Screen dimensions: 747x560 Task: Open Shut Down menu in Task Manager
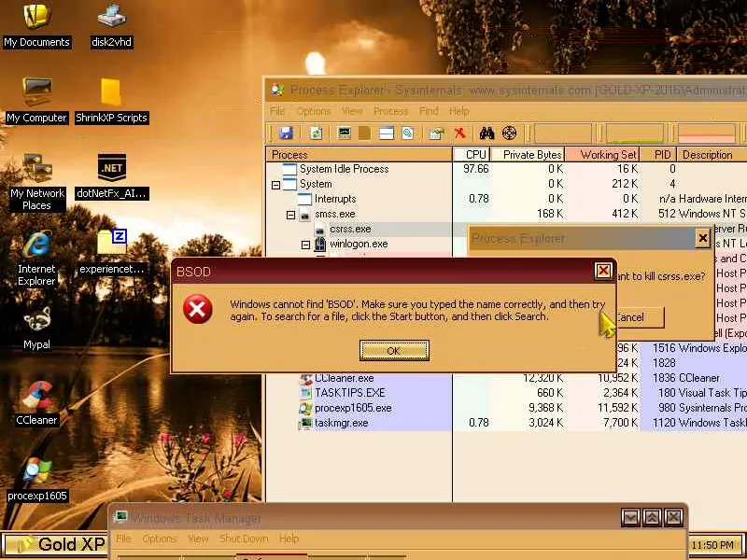[x=244, y=539]
